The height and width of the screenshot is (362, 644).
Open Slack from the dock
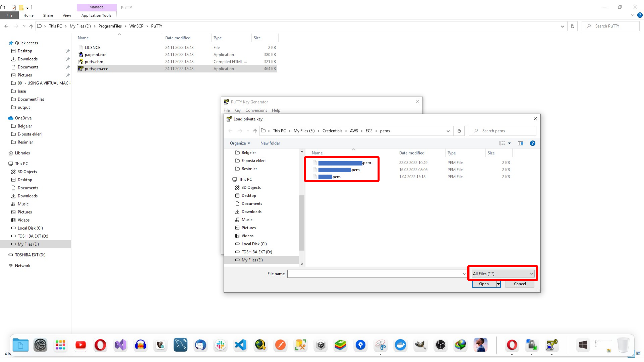pos(220,345)
